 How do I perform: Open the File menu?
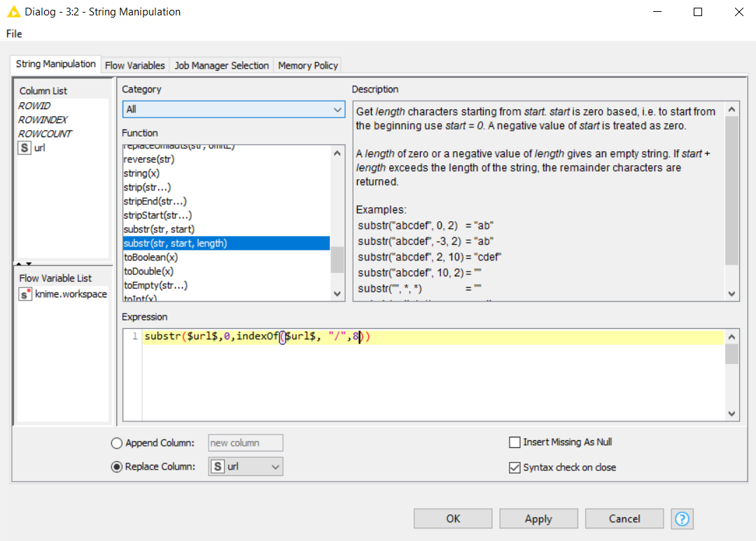coord(14,34)
